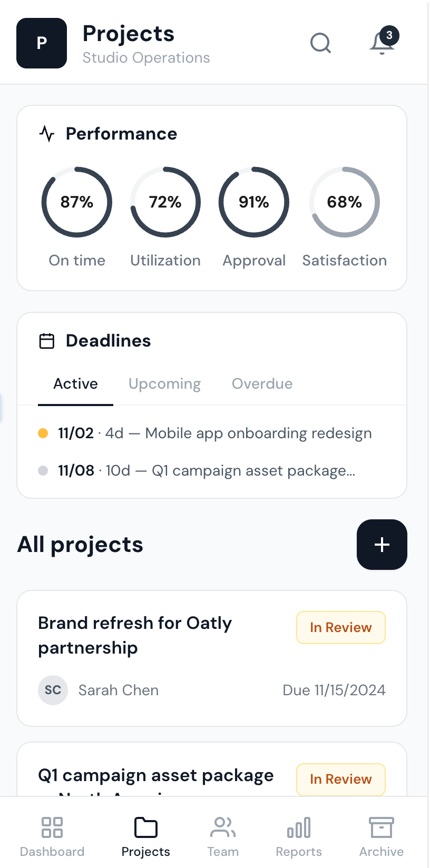Tap the dark P workspace logo
The width and height of the screenshot is (430, 868).
[x=42, y=43]
